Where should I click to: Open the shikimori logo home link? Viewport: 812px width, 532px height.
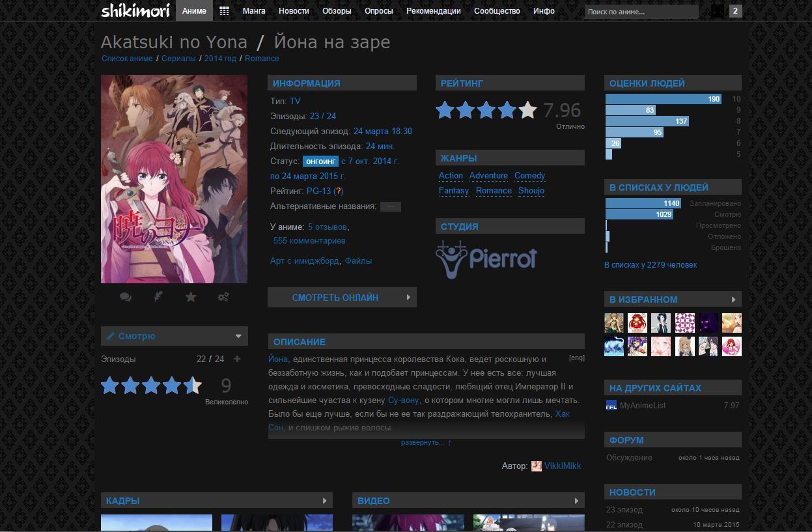pos(135,10)
